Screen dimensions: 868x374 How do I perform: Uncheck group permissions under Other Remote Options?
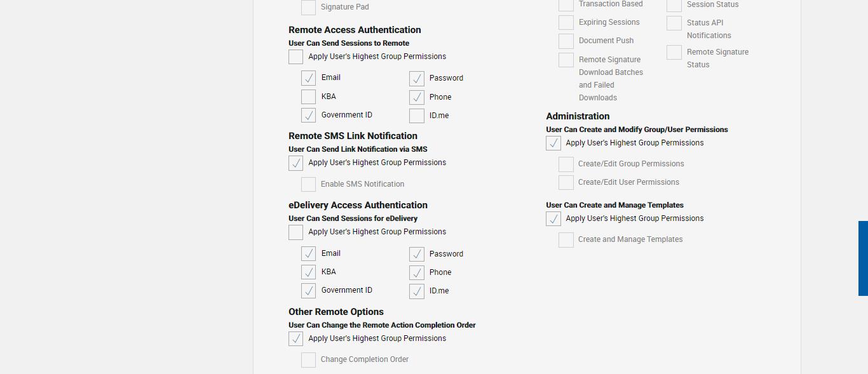coord(296,339)
